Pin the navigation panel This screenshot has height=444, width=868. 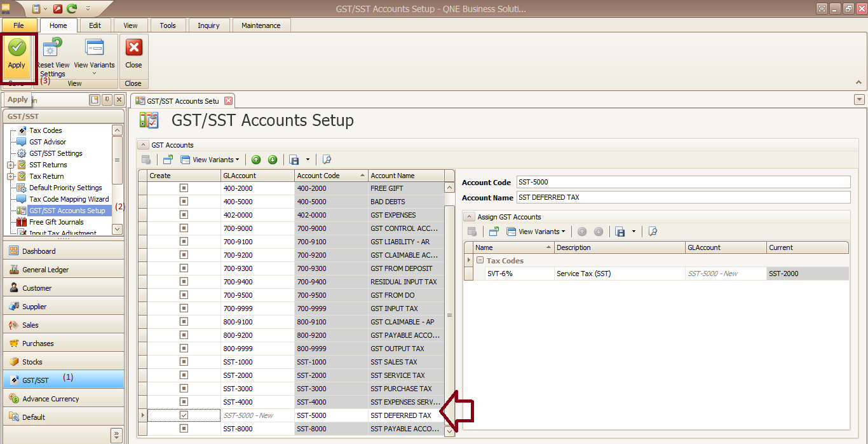107,100
